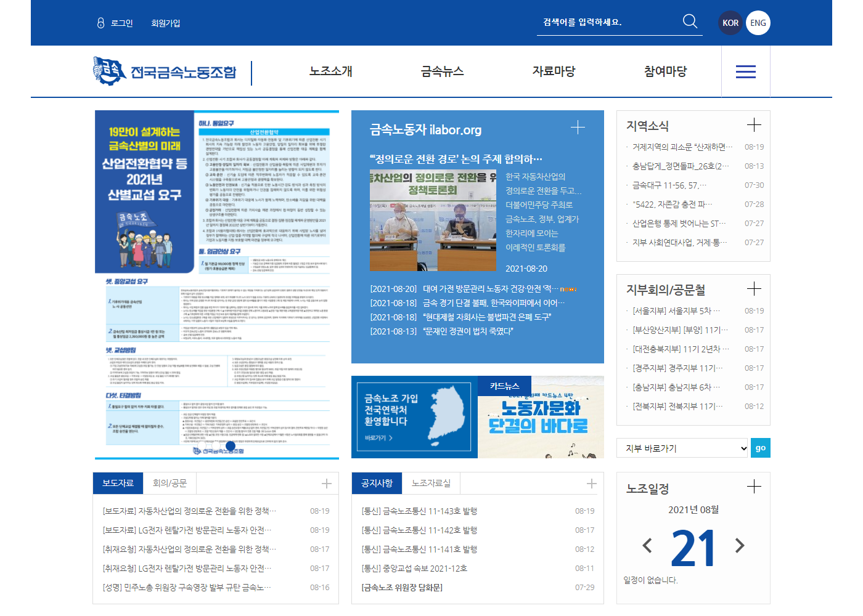Click plus icon in 금속노동자 ilabor.org panel
Screen dimensions: 863x616
click(x=578, y=128)
